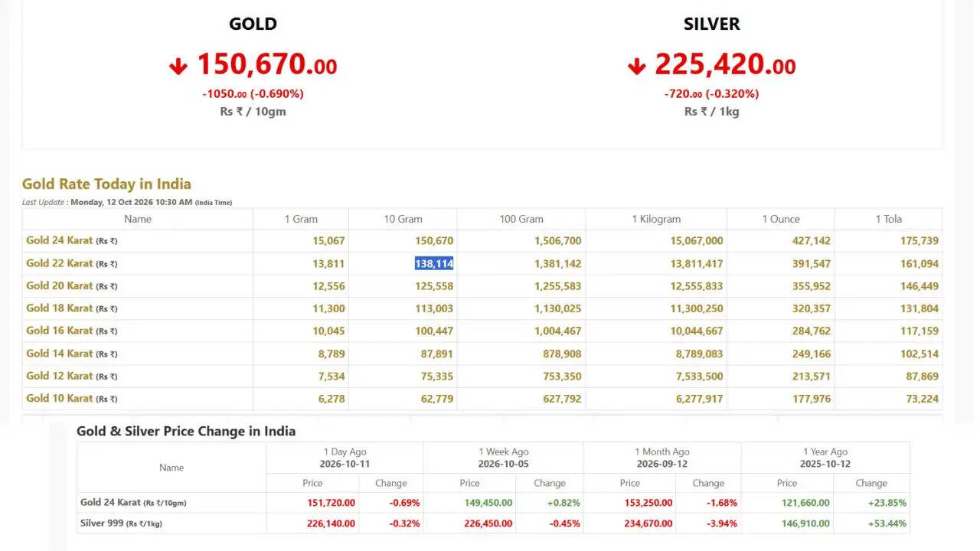Click the silver price 225,420.00 headline
The image size is (980, 551).
pyautogui.click(x=725, y=64)
